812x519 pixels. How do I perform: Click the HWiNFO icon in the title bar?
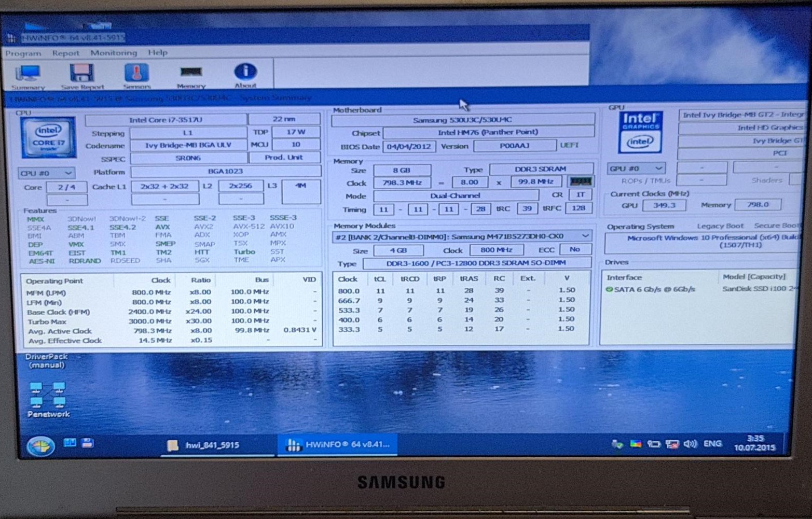tap(11, 38)
